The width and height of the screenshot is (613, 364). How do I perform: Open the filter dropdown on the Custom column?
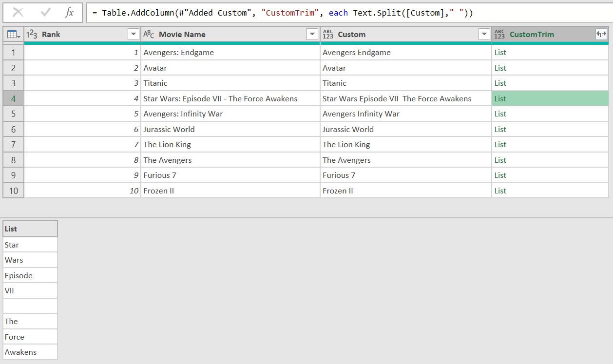484,34
